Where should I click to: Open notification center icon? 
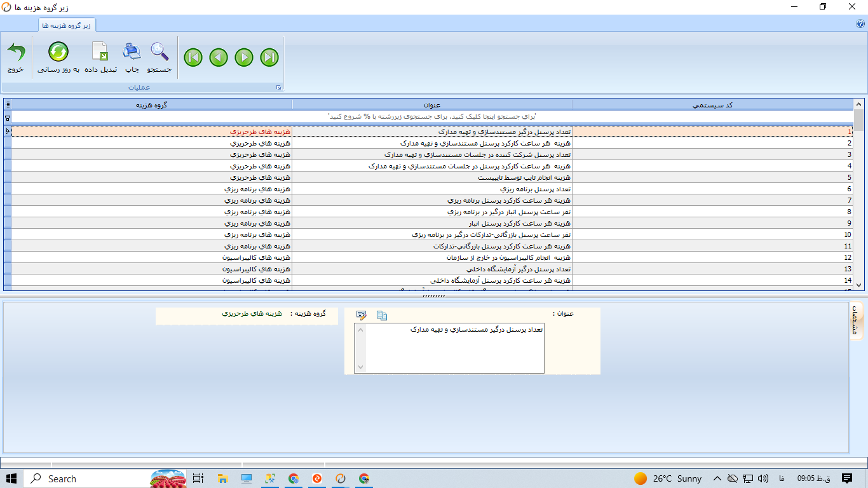point(847,478)
